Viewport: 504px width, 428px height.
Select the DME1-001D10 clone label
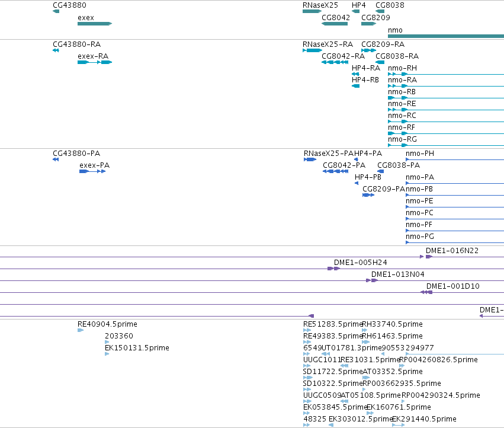click(453, 286)
